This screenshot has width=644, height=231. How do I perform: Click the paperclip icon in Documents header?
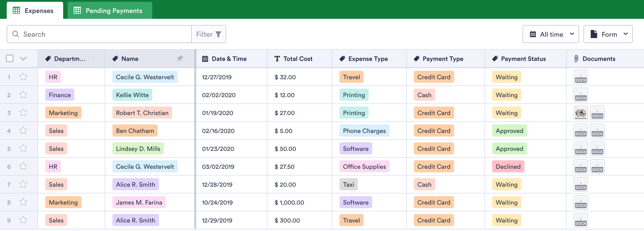576,59
